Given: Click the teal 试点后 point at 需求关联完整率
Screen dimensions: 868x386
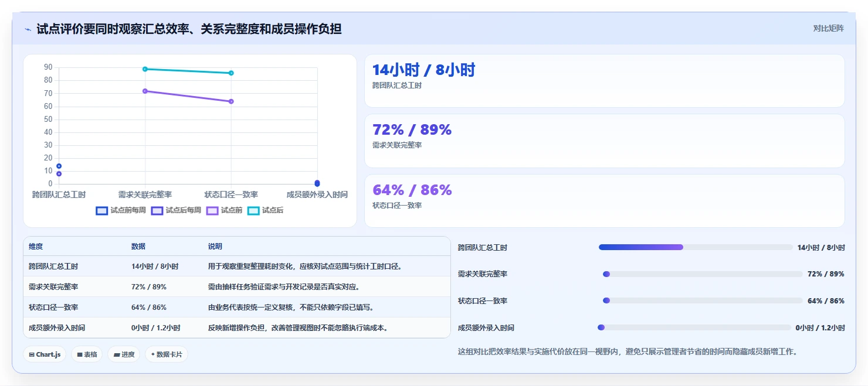Looking at the screenshot, I should click(x=145, y=69).
